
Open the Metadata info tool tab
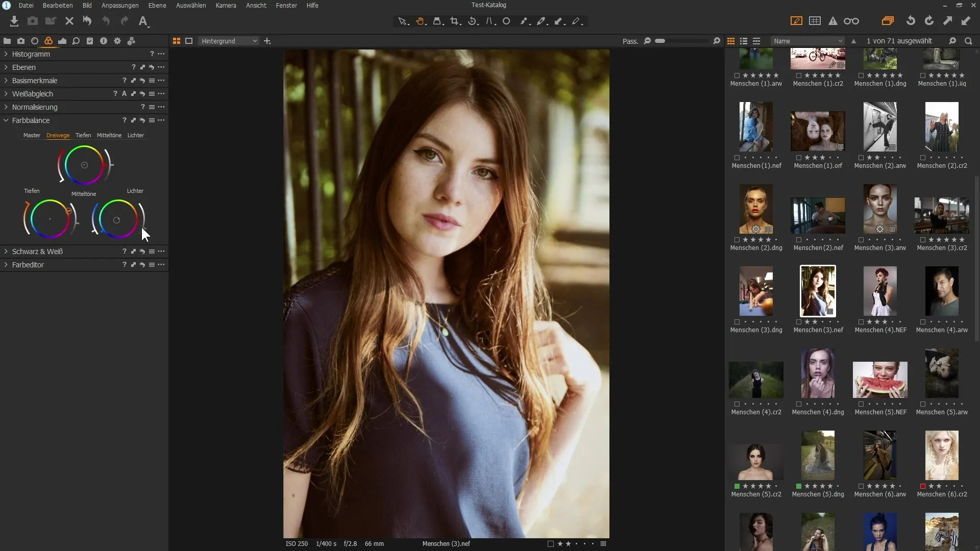[x=104, y=41]
